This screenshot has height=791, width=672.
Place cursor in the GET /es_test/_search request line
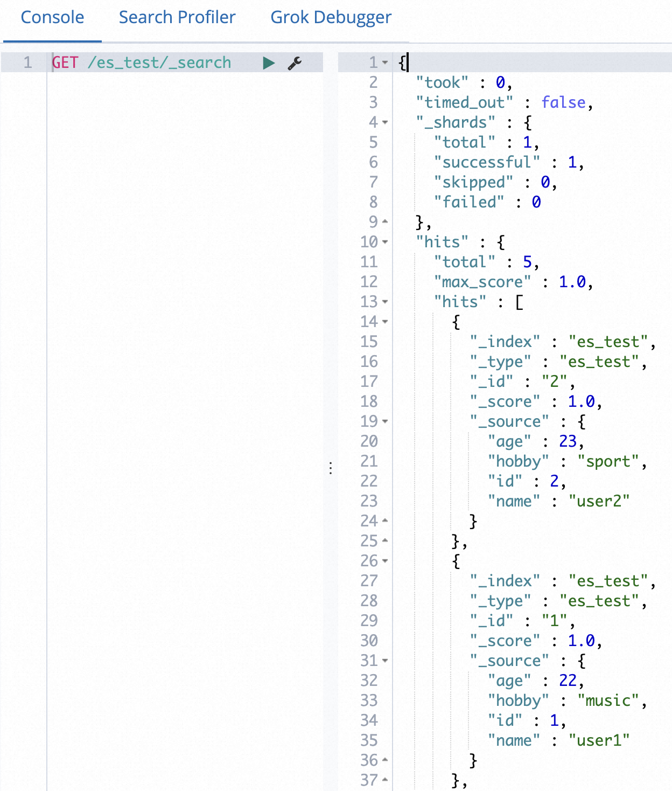point(142,63)
